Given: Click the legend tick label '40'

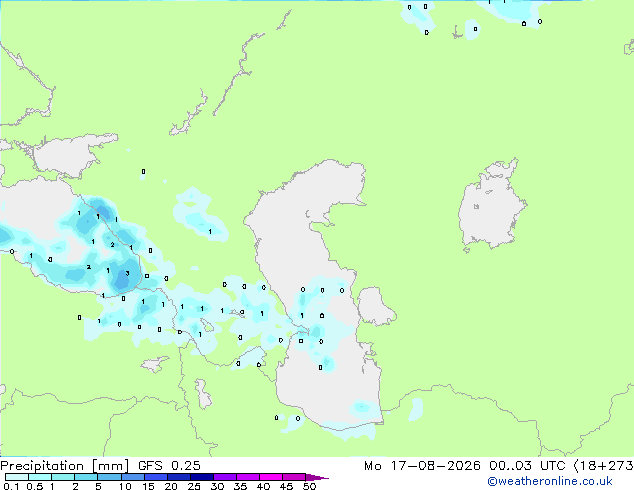Looking at the screenshot, I should click(263, 486).
